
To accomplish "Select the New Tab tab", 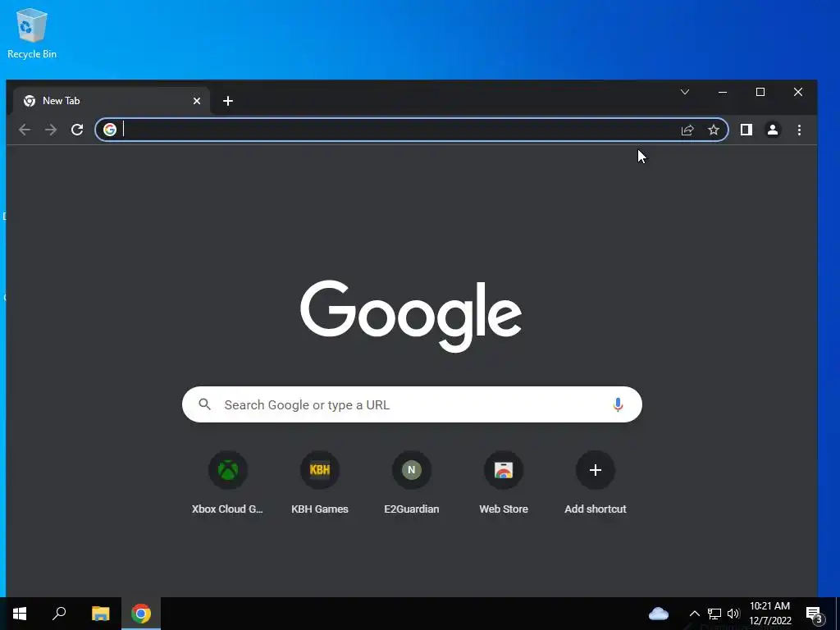I will 111,101.
